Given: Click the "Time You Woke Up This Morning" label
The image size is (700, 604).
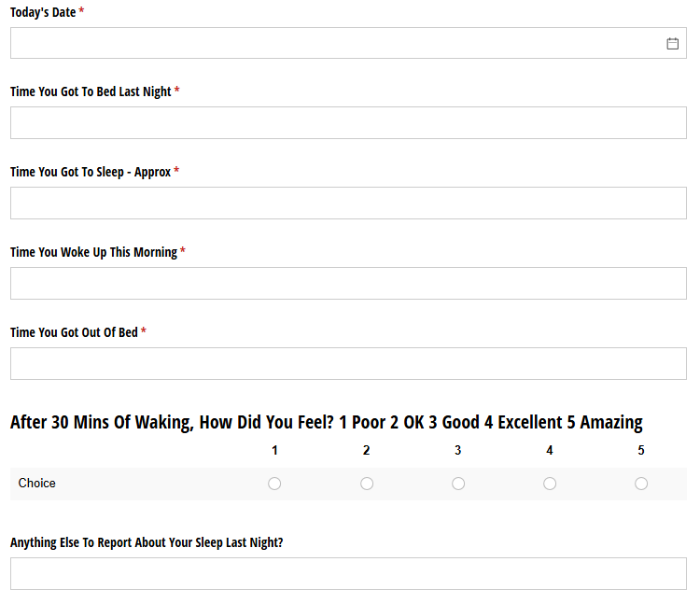Looking at the screenshot, I should (x=93, y=252).
